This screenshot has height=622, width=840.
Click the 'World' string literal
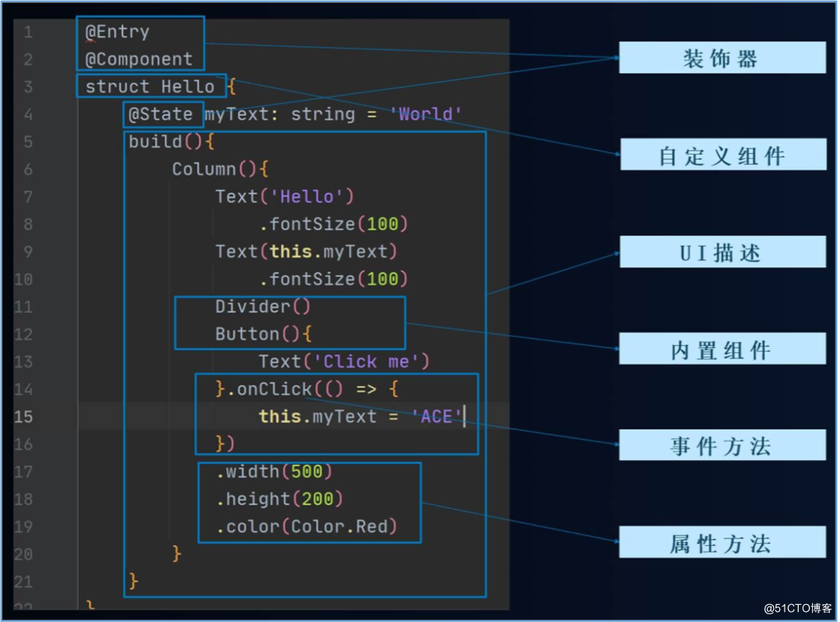tap(425, 114)
